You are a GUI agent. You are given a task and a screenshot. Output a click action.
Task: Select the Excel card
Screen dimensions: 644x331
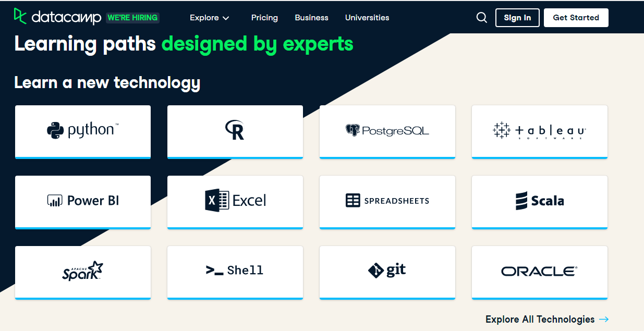coord(235,202)
